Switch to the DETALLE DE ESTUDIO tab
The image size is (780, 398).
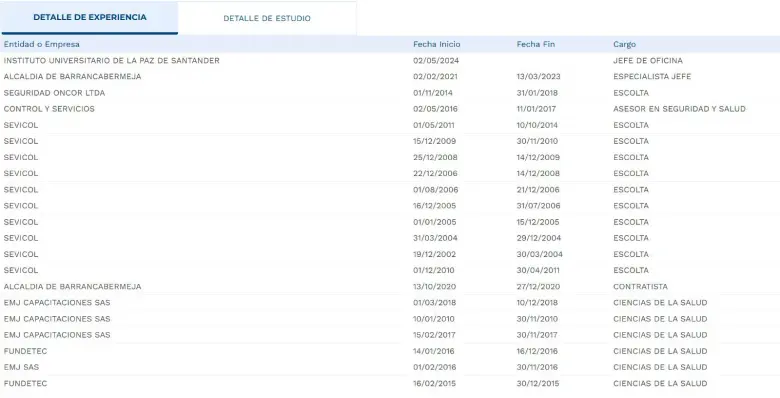tap(267, 18)
